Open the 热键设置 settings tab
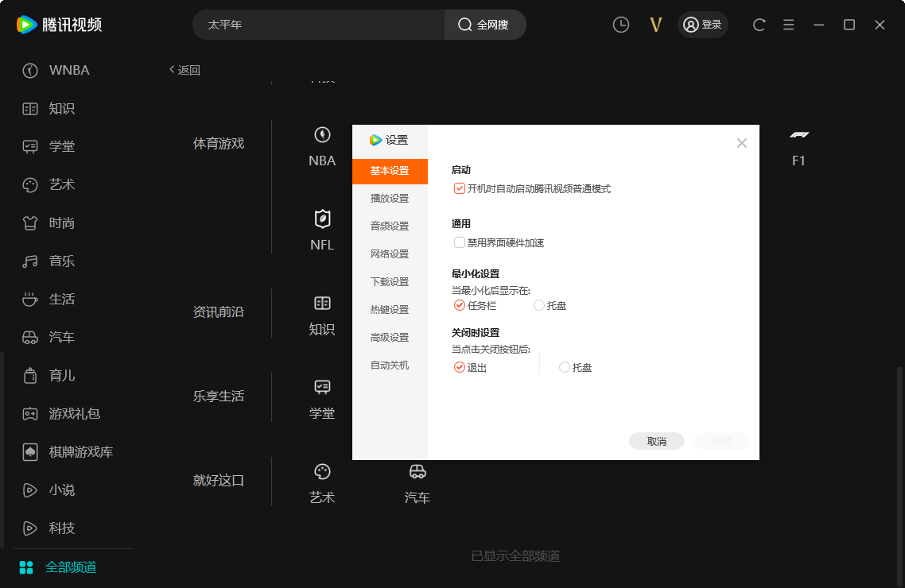Viewport: 905px width, 588px height. click(390, 309)
